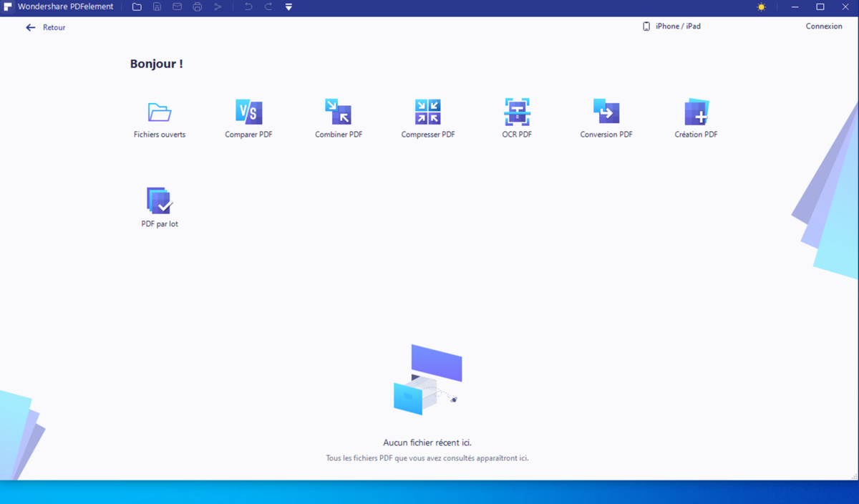859x504 pixels.
Task: Click the save icon in title bar
Action: pyautogui.click(x=157, y=7)
